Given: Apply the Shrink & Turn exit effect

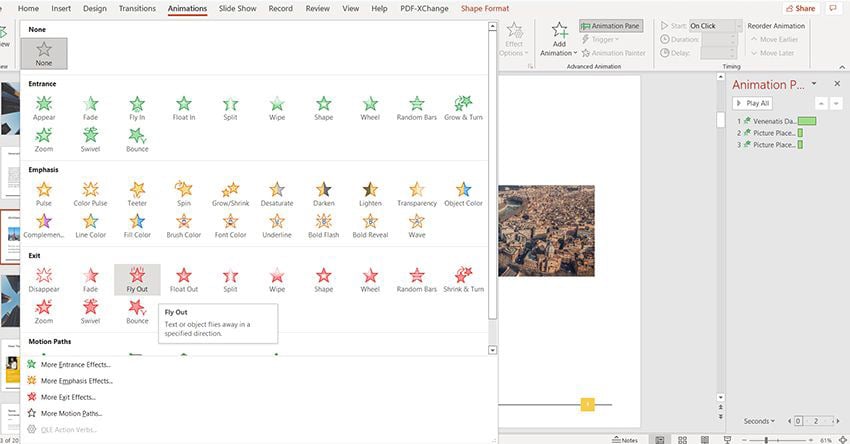Looking at the screenshot, I should (463, 278).
